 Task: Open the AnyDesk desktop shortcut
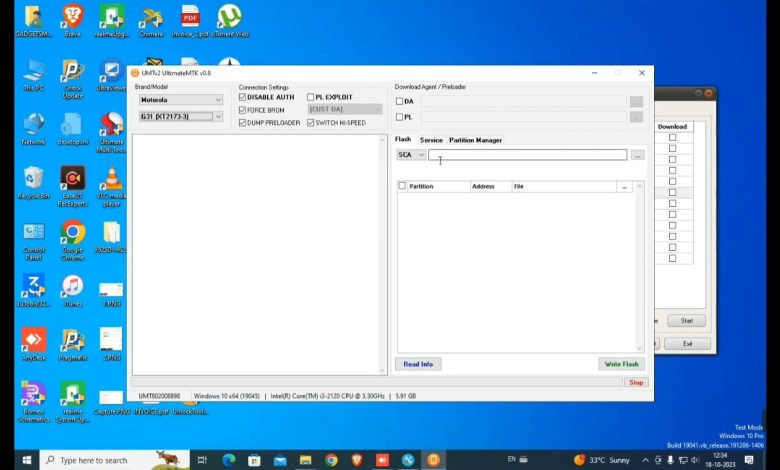(x=33, y=340)
